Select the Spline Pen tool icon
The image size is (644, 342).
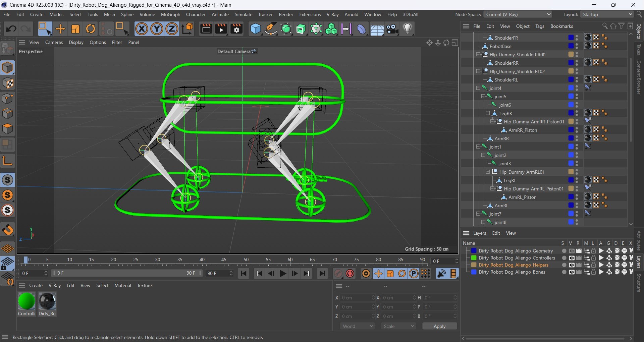pyautogui.click(x=271, y=29)
